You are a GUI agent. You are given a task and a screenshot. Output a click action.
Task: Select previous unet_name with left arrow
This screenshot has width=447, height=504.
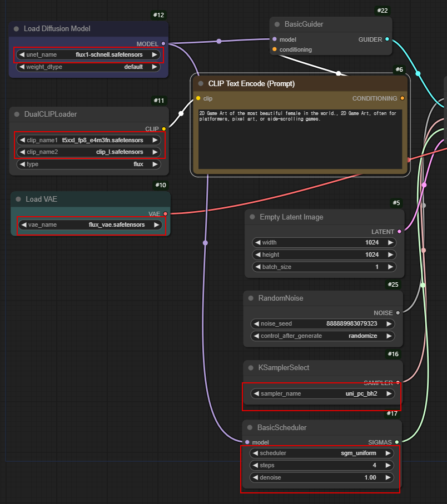(x=22, y=54)
